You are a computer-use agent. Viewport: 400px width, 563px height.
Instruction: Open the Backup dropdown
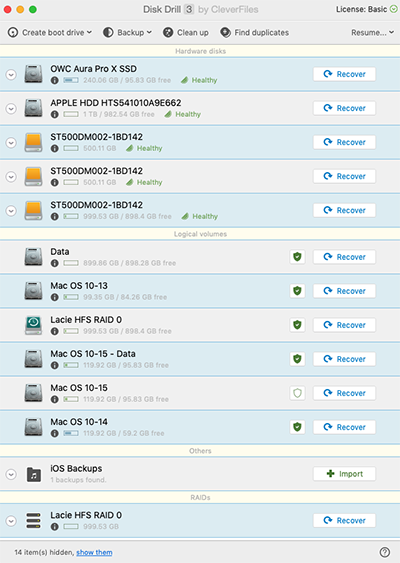pyautogui.click(x=127, y=32)
